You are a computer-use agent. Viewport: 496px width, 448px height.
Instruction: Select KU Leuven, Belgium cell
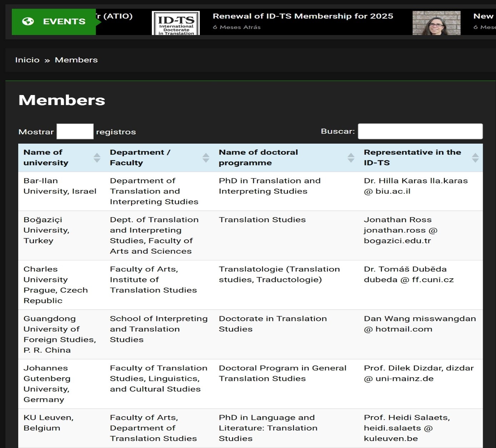click(49, 423)
